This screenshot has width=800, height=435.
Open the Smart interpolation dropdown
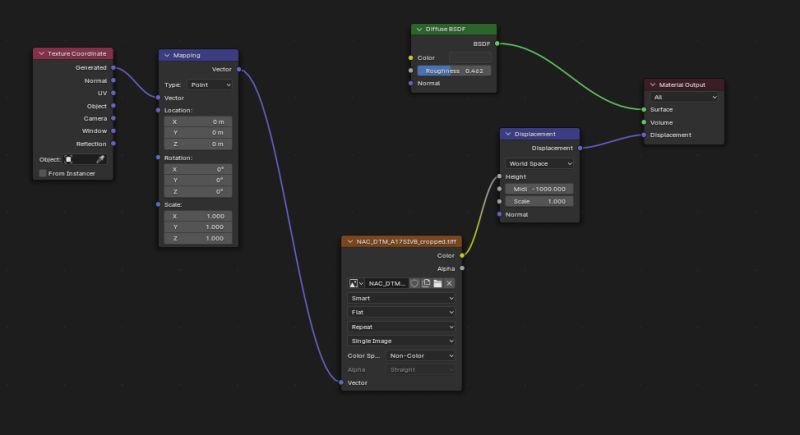pyautogui.click(x=401, y=298)
